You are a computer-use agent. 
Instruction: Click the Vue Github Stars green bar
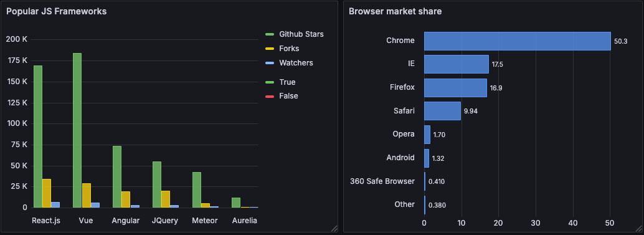pyautogui.click(x=77, y=130)
